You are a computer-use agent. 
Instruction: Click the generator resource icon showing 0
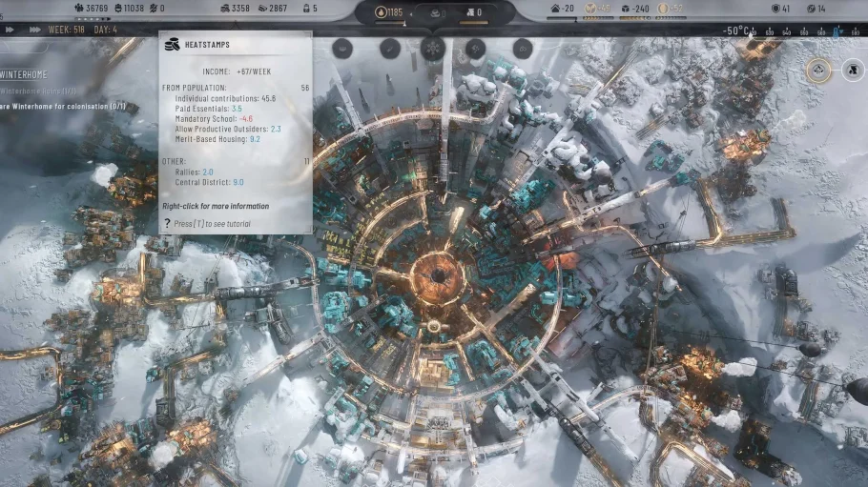coord(474,12)
